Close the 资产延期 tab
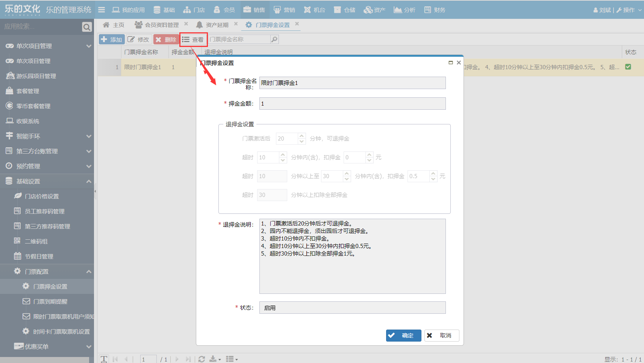 236,24
